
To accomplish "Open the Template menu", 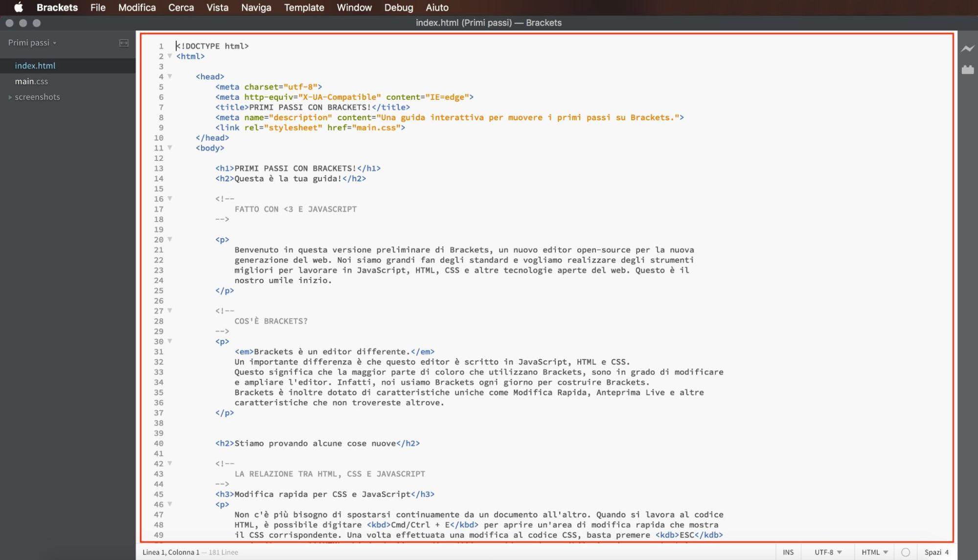I will (x=304, y=7).
